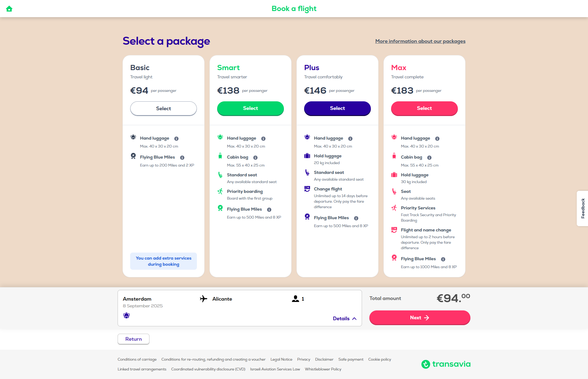
Task: Show Flying Blue Miles info in Max package
Action: [x=443, y=259]
